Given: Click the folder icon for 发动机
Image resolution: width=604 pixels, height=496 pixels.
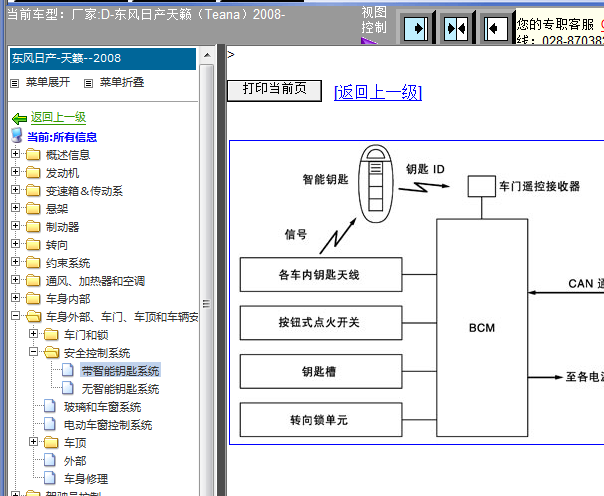Looking at the screenshot, I should coord(33,173).
